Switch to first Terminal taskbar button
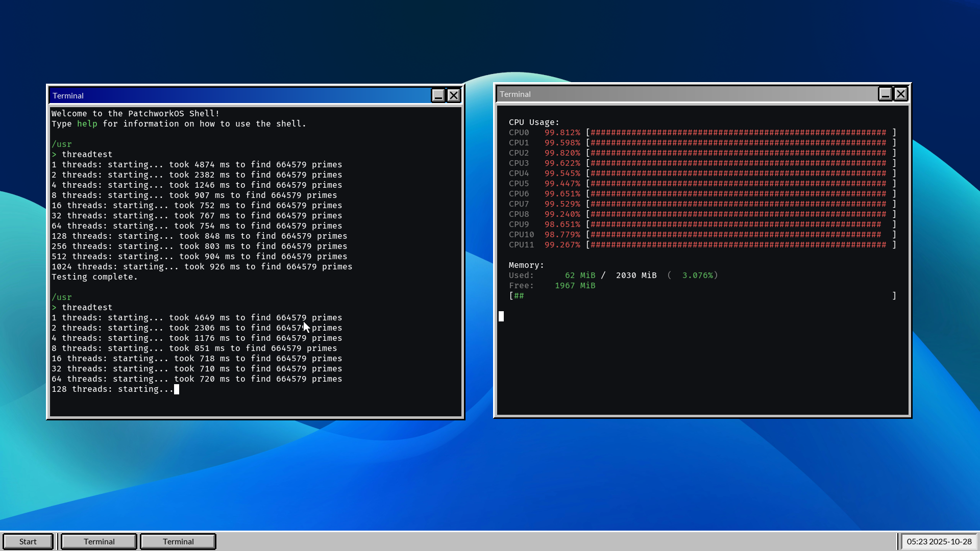 (x=99, y=541)
